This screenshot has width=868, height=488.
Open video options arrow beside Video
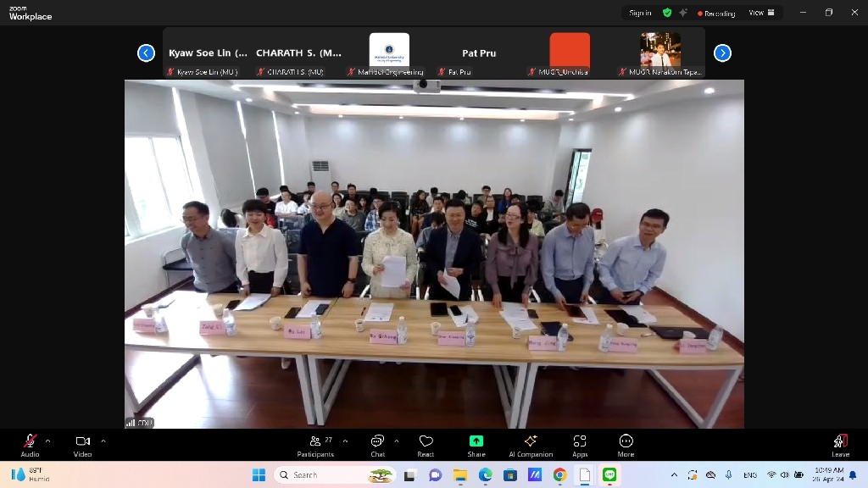103,441
